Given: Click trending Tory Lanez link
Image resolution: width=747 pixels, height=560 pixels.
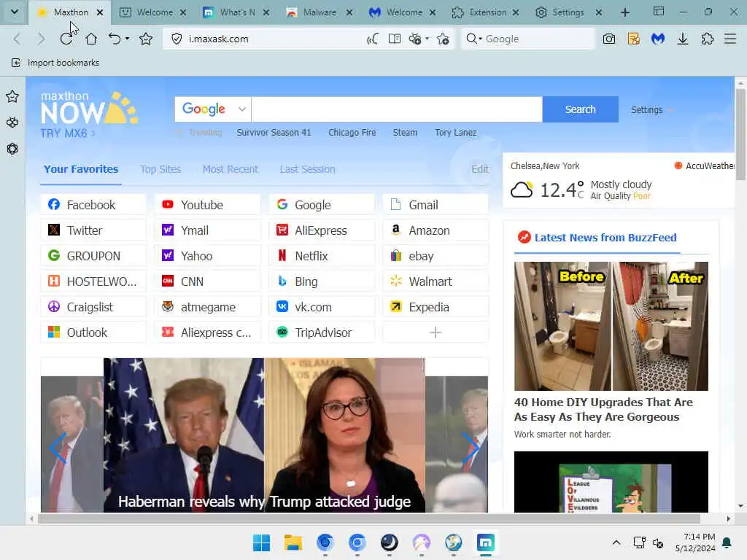Looking at the screenshot, I should (455, 133).
